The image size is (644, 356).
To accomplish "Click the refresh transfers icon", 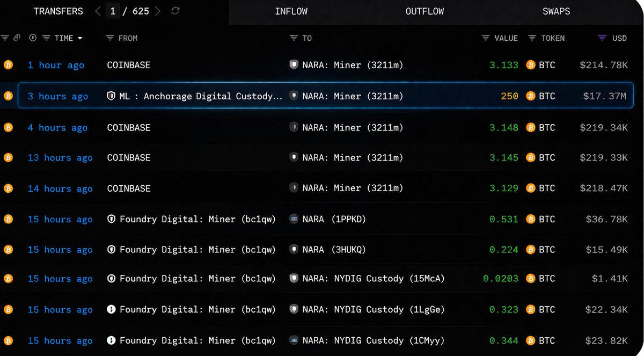I will 175,11.
